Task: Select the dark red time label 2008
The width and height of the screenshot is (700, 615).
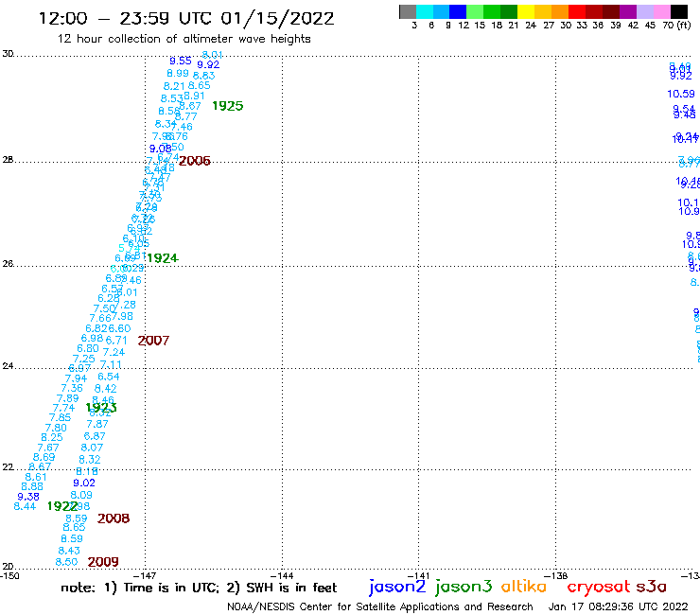Action: point(114,518)
